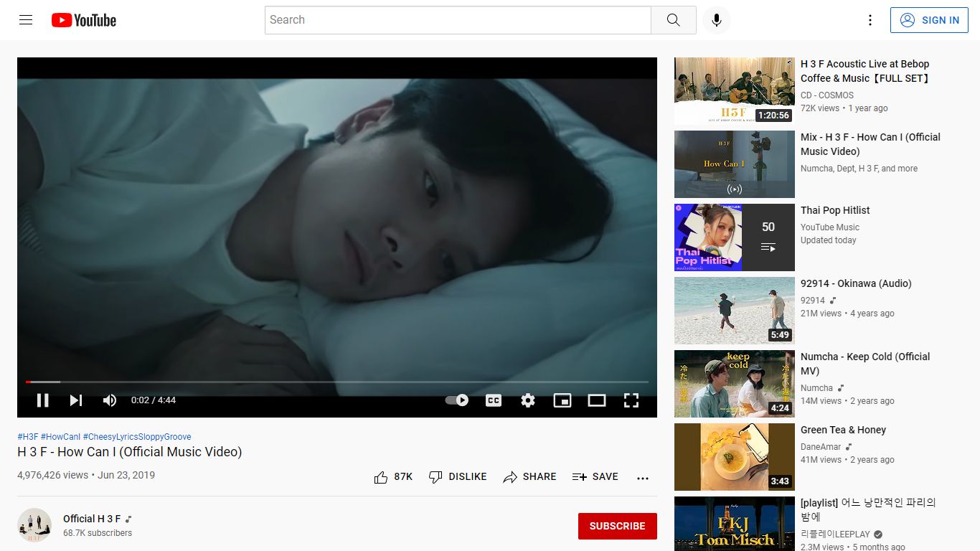The image size is (980, 551).
Task: Visit DaneAmar channel
Action: tap(821, 447)
